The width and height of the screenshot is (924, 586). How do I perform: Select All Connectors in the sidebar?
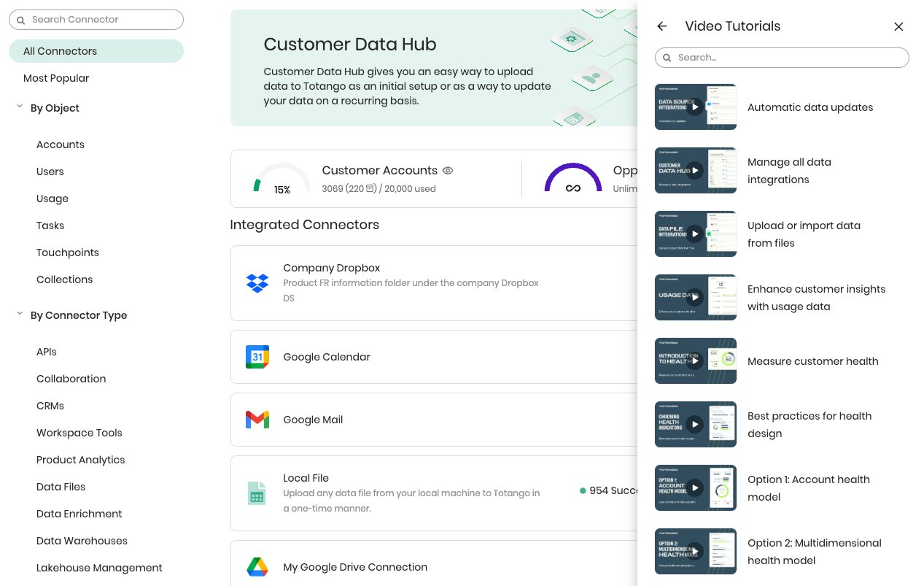(x=96, y=51)
